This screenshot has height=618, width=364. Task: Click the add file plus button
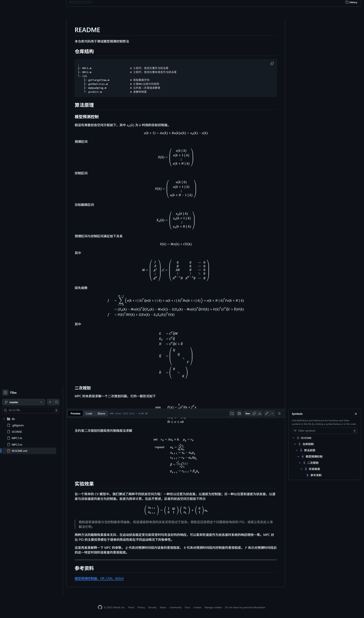pyautogui.click(x=50, y=402)
